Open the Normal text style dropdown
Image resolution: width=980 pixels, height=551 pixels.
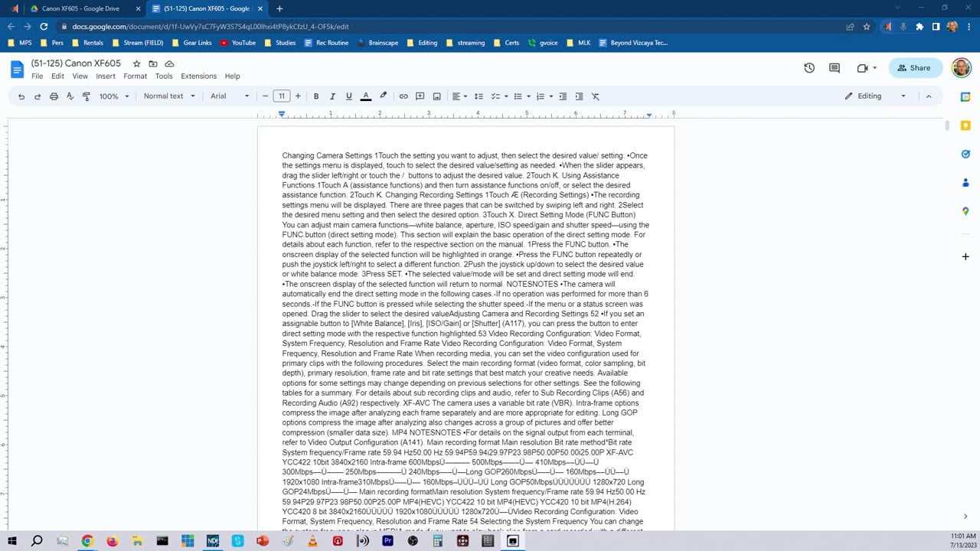coord(169,96)
